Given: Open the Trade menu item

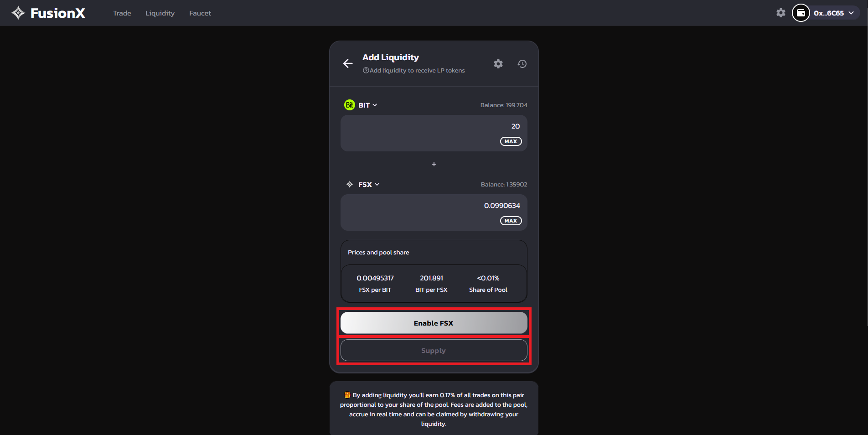Looking at the screenshot, I should tap(122, 13).
